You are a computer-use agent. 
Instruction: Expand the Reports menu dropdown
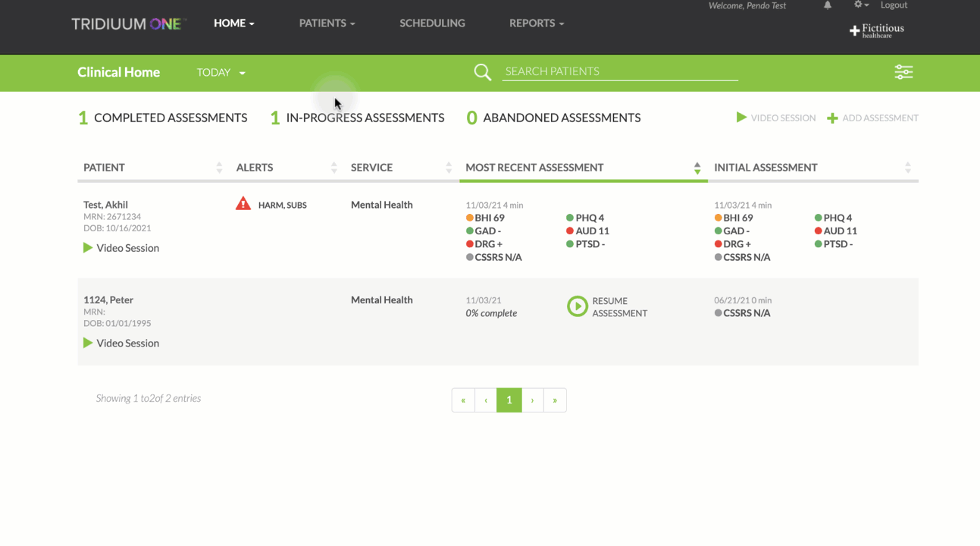pos(537,24)
